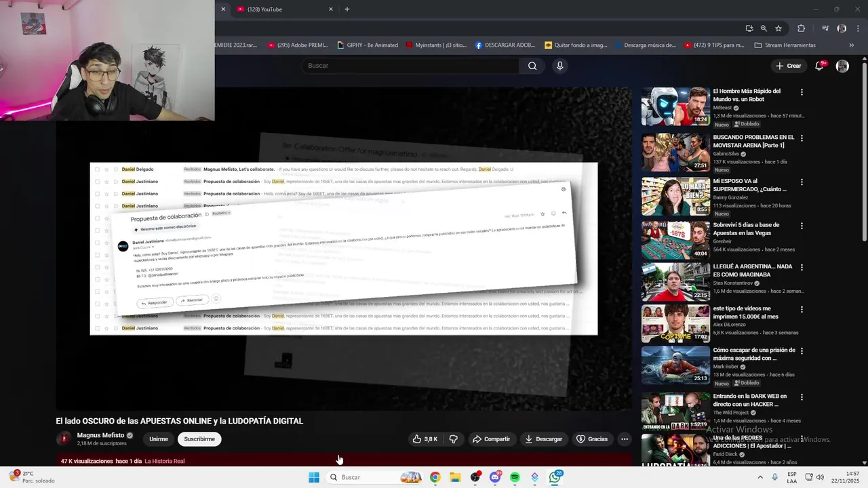Click into the YouTube Buscar search field
This screenshot has width=868, height=488.
[x=410, y=66]
